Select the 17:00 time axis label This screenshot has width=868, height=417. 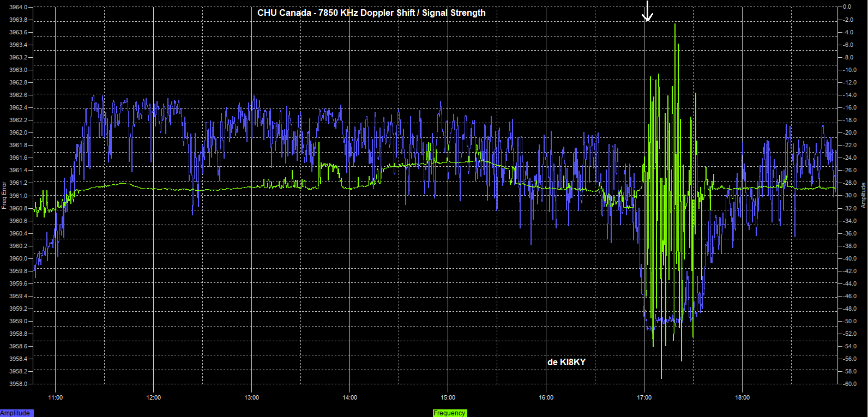point(644,397)
